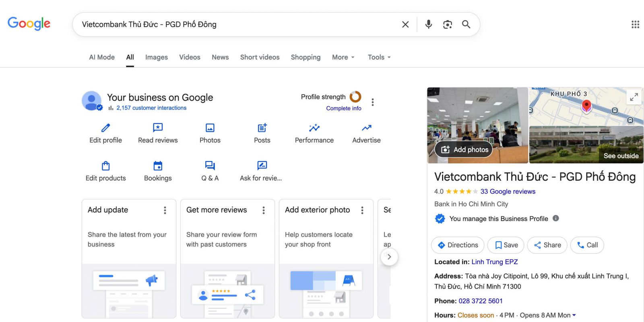Switch to Short videos tab
The image size is (644, 322).
pyautogui.click(x=260, y=57)
